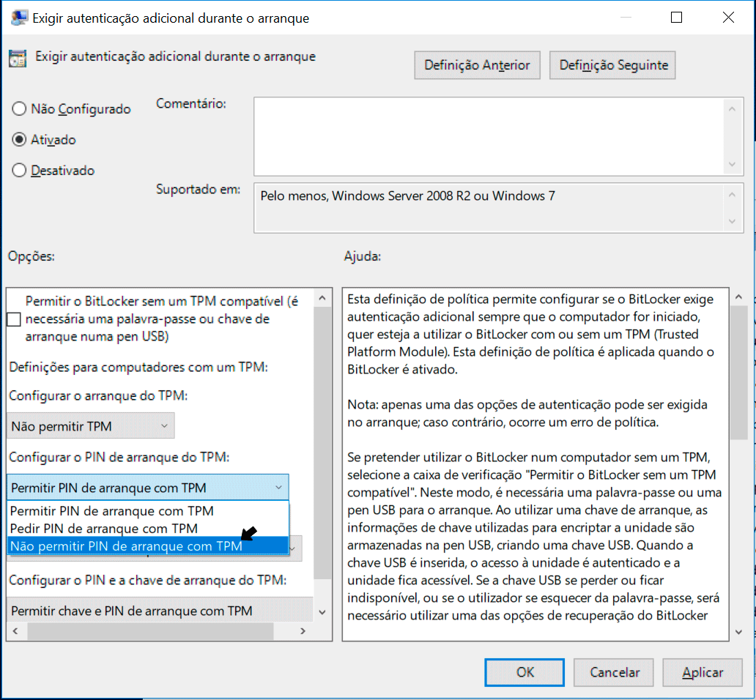Screen dimensions: 756x700
Task: Maximize the policy dialog window
Action: [x=676, y=18]
